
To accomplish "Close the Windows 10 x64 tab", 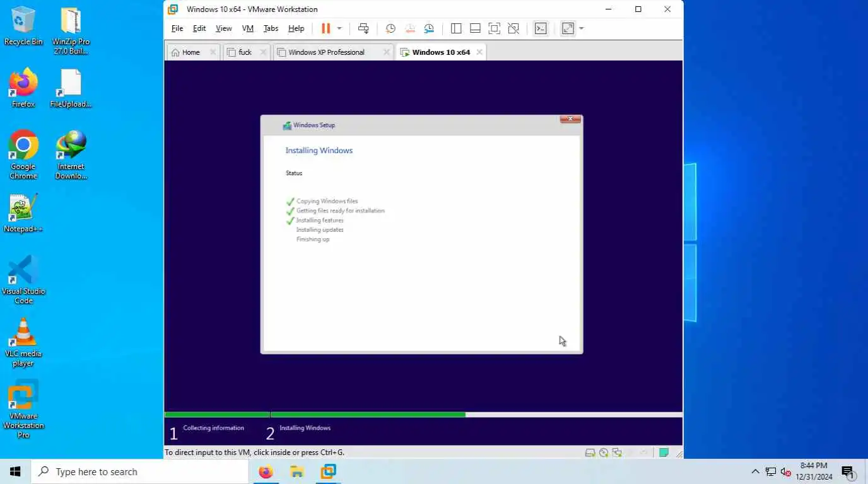I will [479, 52].
